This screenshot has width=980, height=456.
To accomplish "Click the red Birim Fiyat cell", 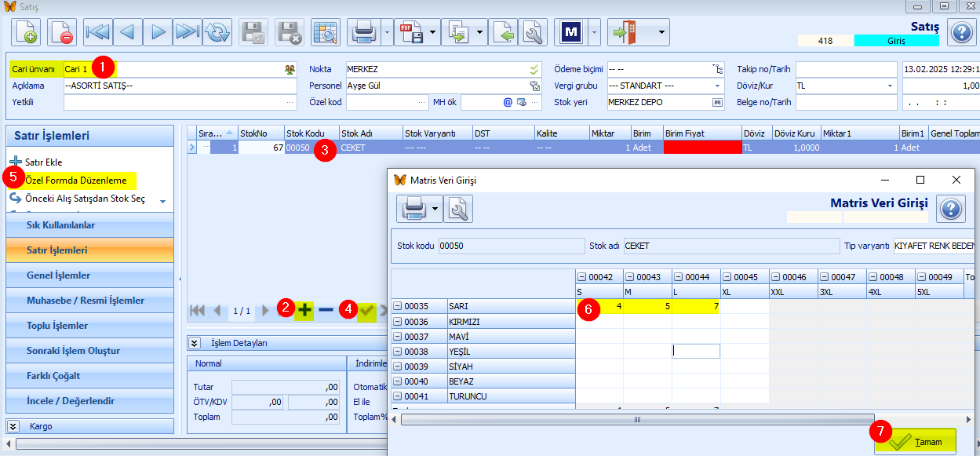I will pos(702,148).
